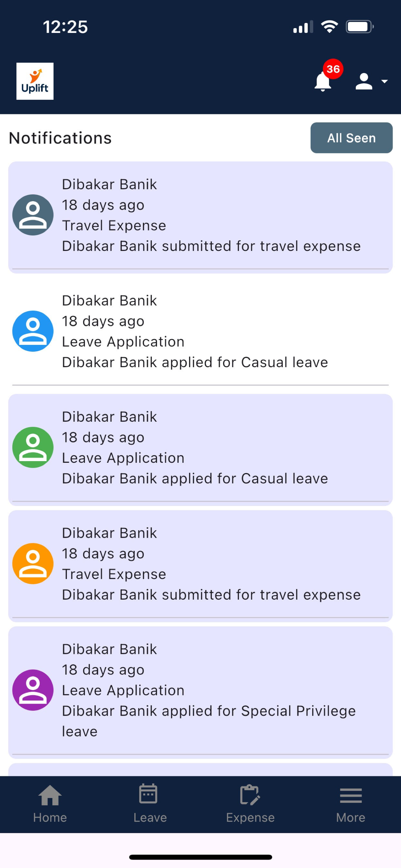401x868 pixels.
Task: Tap the profile dropdown arrow
Action: point(385,82)
